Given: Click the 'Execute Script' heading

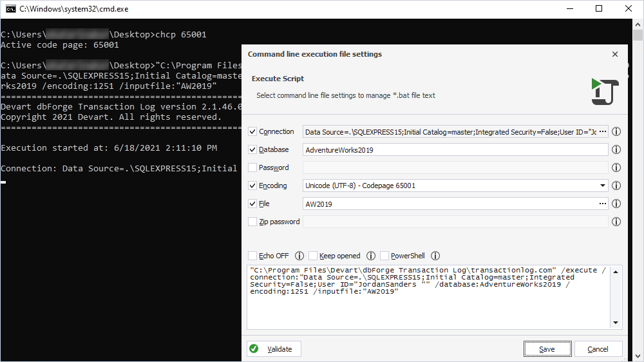Looking at the screenshot, I should coord(278,79).
